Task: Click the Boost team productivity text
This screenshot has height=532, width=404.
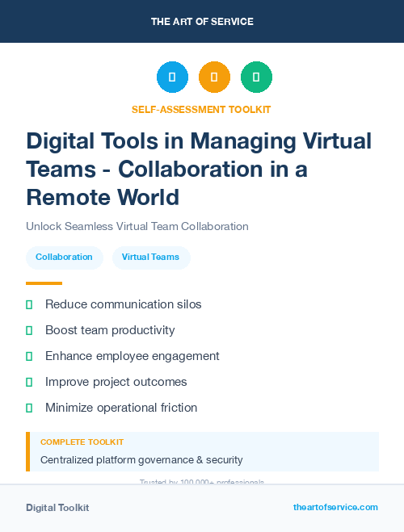Action: (x=110, y=330)
